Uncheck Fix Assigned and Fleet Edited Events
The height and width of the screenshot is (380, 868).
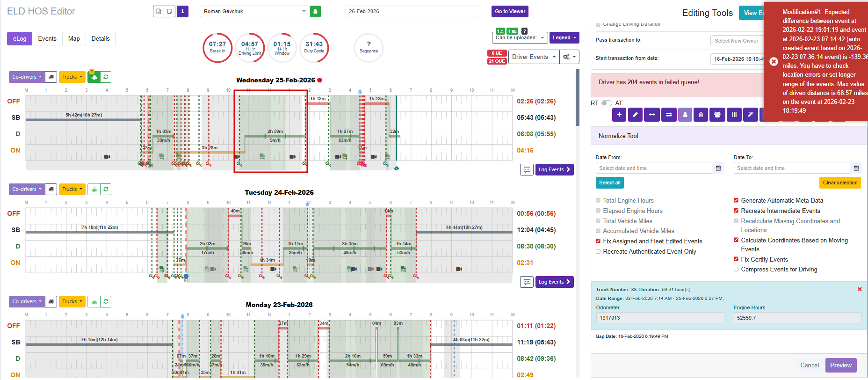pos(598,241)
